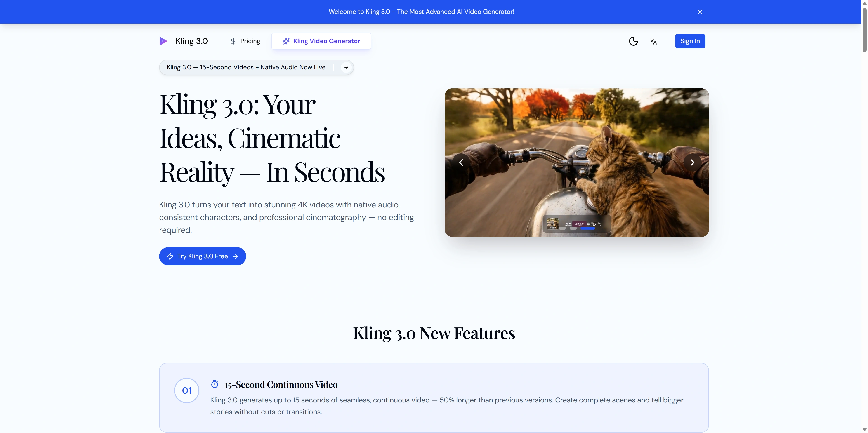The width and height of the screenshot is (868, 433).
Task: Click the scroll-down arrow at the page bottom
Action: [x=864, y=429]
